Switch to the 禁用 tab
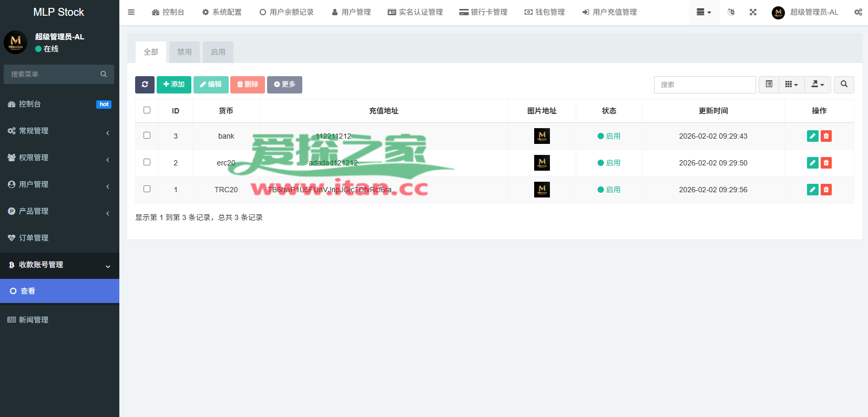Image resolution: width=868 pixels, height=417 pixels. (x=185, y=52)
